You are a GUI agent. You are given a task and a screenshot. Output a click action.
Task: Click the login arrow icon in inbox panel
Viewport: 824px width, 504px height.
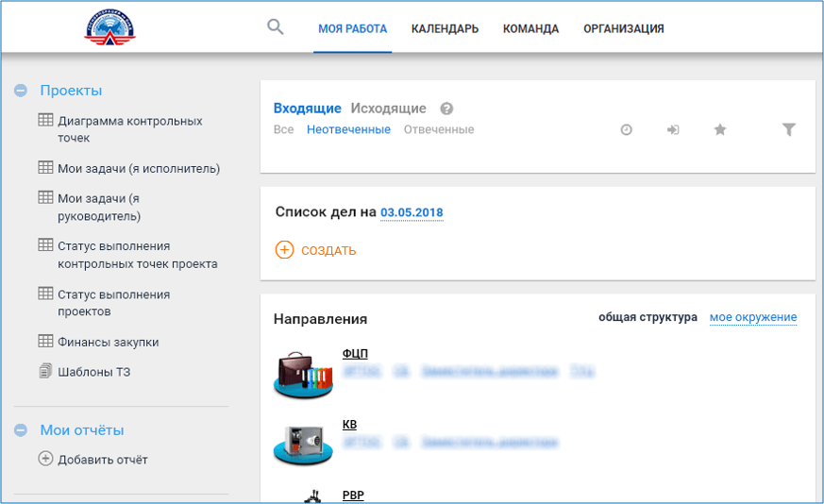click(x=673, y=130)
